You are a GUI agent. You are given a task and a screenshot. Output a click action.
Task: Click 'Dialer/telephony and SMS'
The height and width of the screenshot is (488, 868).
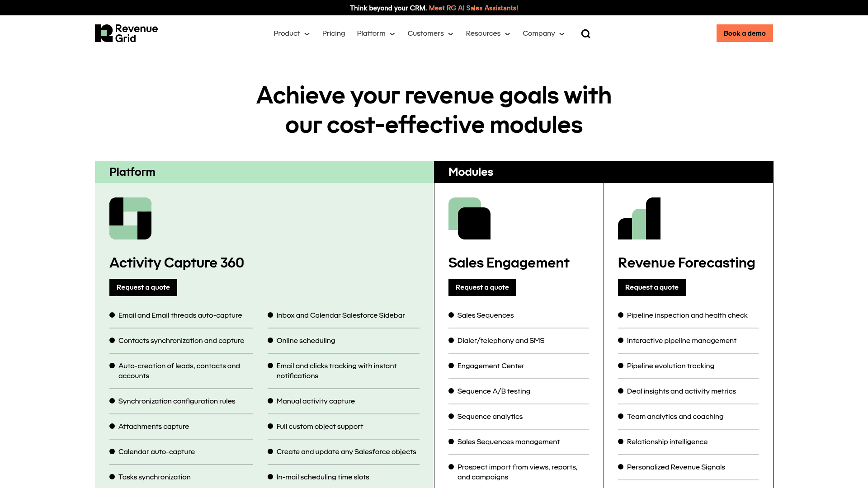pos(501,341)
